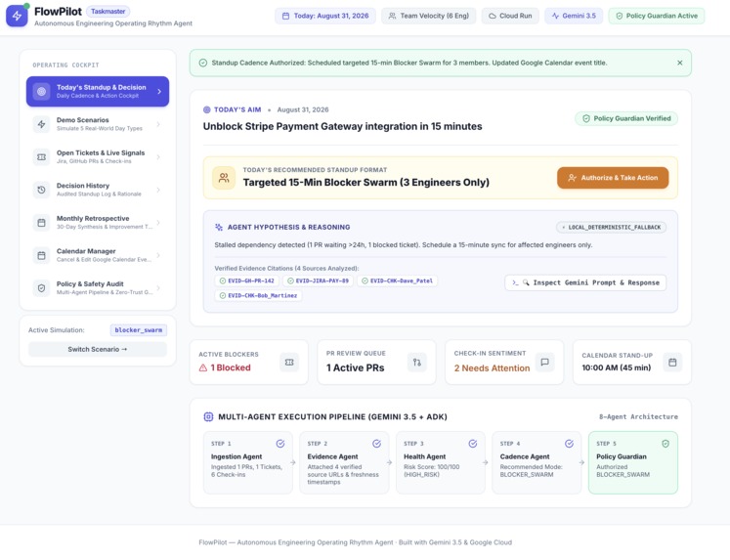Open Calendar Manager section
730x560 pixels.
(x=98, y=255)
